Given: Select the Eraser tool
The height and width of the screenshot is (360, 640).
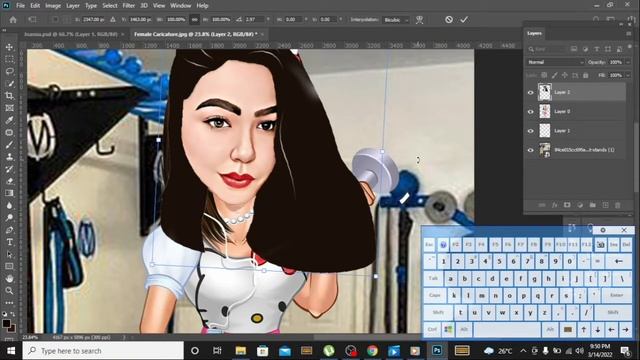Looking at the screenshot, I should 9,181.
